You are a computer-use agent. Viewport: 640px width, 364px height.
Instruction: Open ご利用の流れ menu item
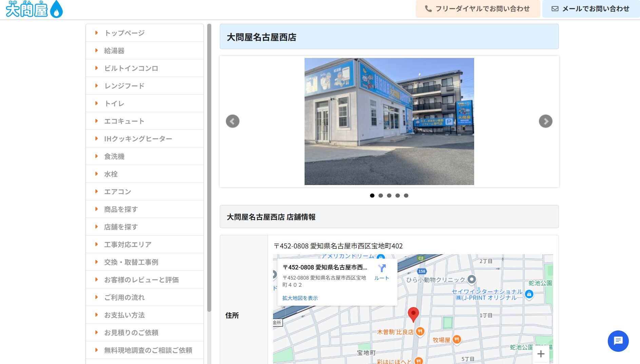[144, 297]
